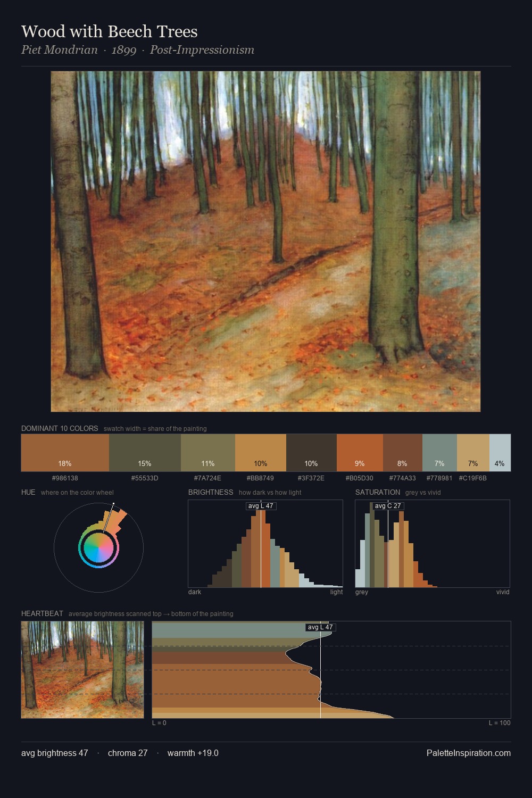Click the Post-Impressionism style label
The height and width of the screenshot is (798, 532).
pyautogui.click(x=202, y=50)
